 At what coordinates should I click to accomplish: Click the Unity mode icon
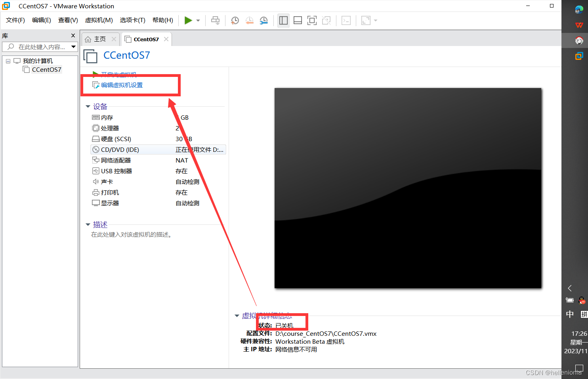tap(326, 20)
